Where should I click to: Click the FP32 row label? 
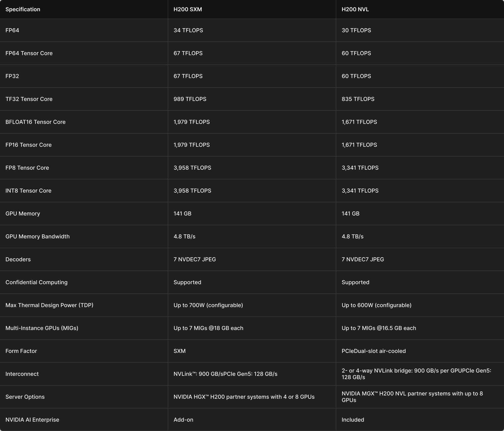[12, 76]
